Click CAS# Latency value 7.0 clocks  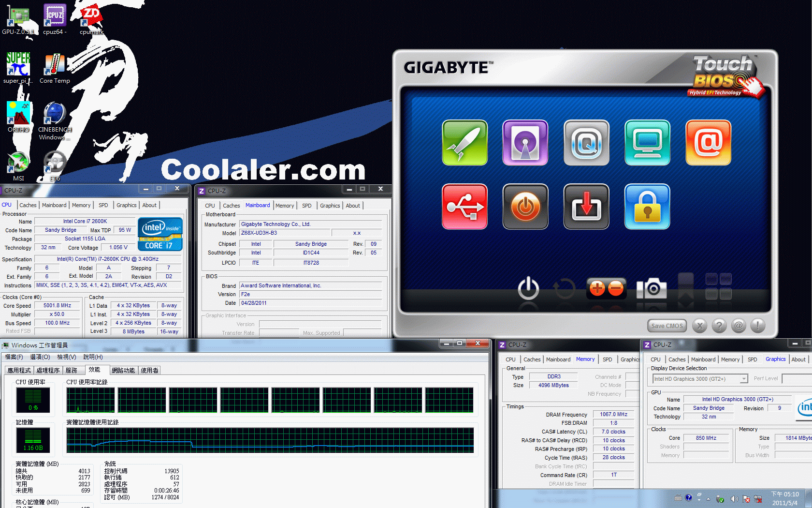(613, 432)
